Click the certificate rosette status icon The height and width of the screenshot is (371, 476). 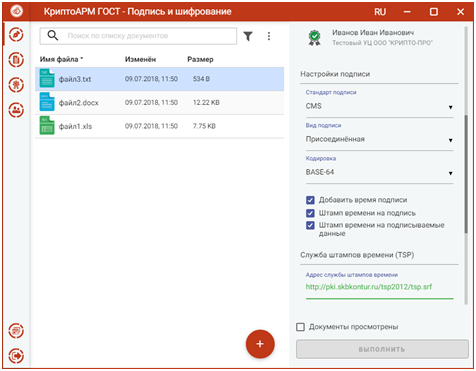coord(314,38)
